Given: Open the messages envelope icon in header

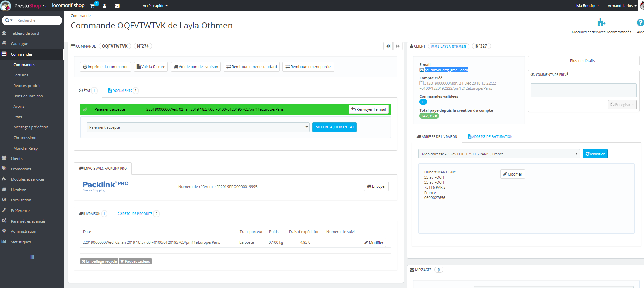Looking at the screenshot, I should 117,6.
